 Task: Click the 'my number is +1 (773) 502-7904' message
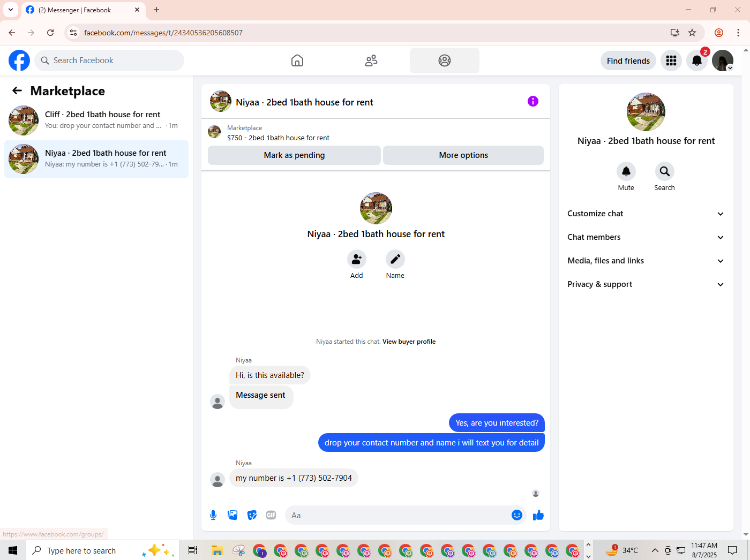coord(294,478)
